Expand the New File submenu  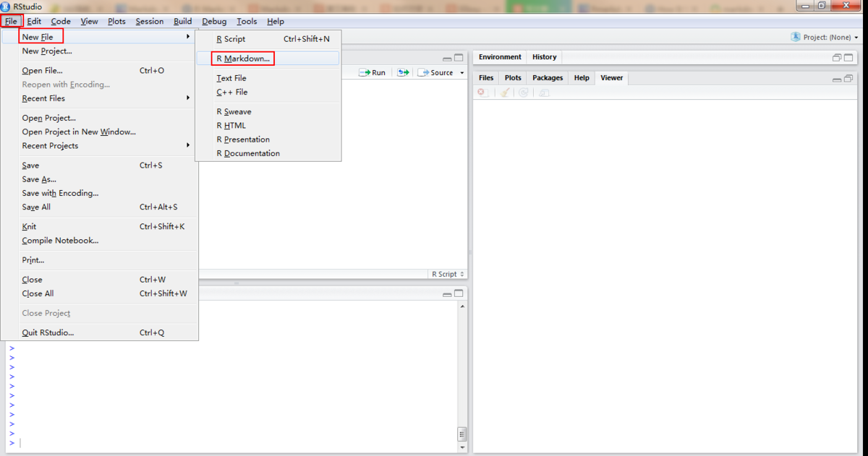pyautogui.click(x=99, y=37)
